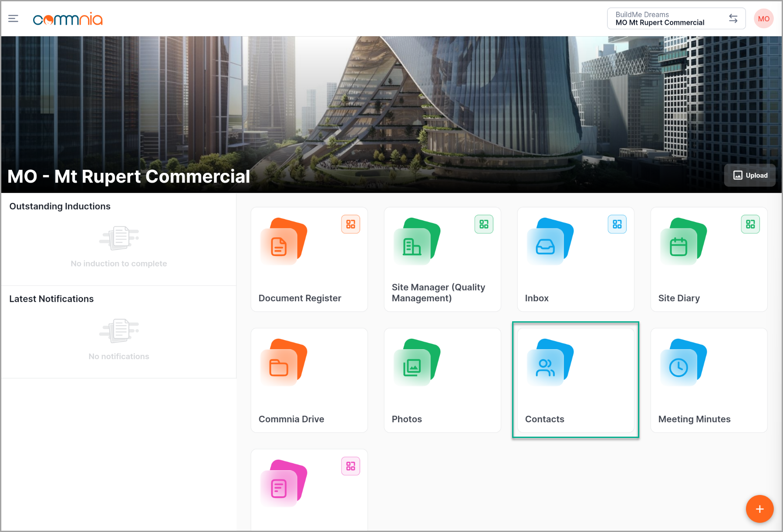Open the Contacts module tile
This screenshot has width=783, height=532.
pos(575,380)
